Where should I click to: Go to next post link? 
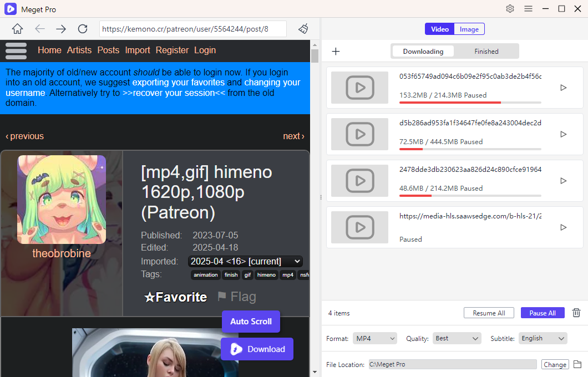293,136
